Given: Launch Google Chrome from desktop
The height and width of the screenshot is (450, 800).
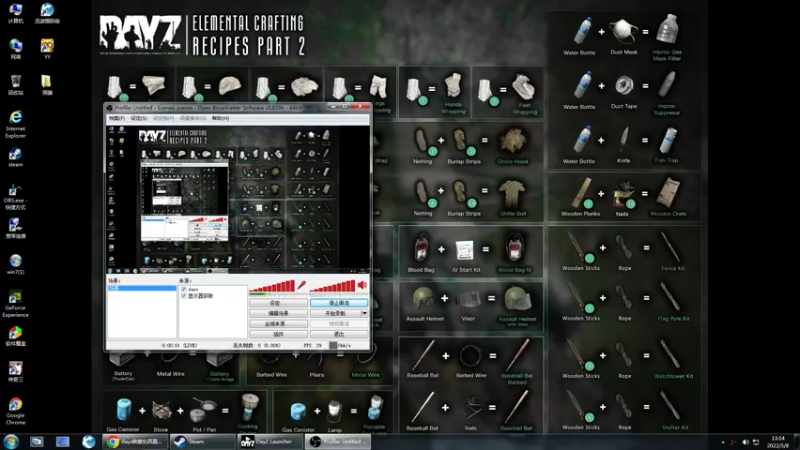Looking at the screenshot, I should [15, 411].
